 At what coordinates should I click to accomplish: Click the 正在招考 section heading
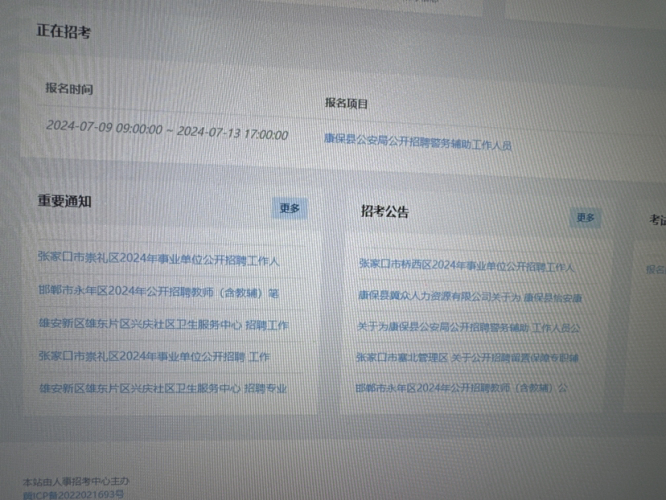[x=65, y=32]
